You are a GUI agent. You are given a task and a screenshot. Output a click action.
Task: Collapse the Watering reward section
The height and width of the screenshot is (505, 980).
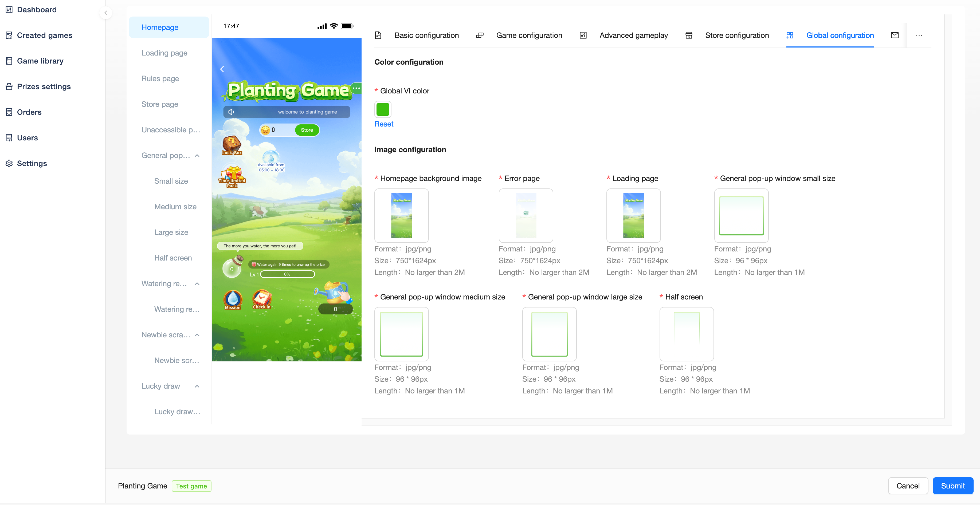tap(197, 284)
